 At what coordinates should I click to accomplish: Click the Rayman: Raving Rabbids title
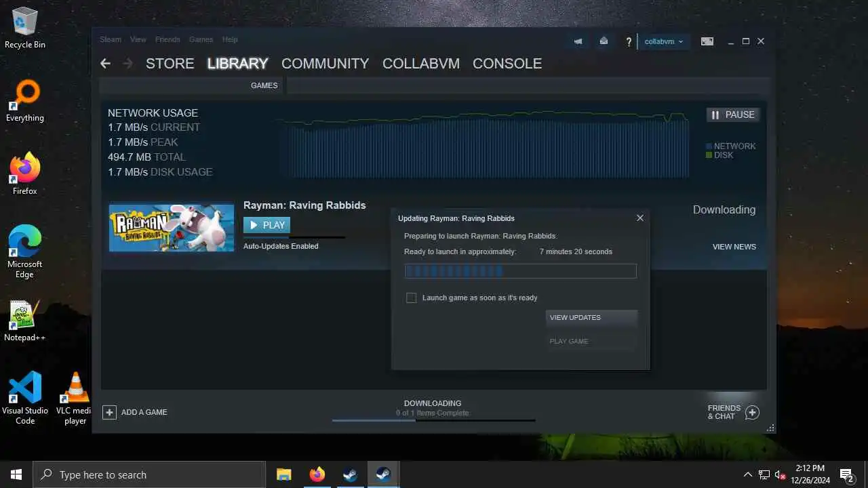pos(304,205)
